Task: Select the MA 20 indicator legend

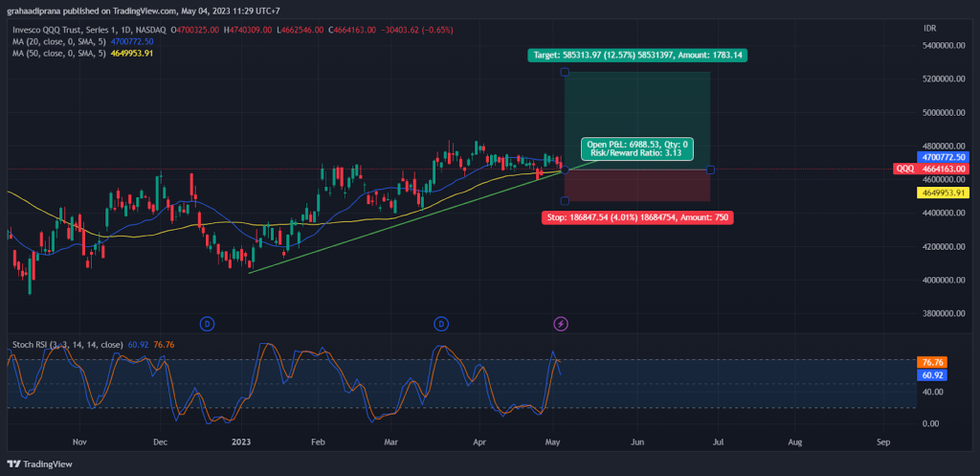Action: (83, 41)
